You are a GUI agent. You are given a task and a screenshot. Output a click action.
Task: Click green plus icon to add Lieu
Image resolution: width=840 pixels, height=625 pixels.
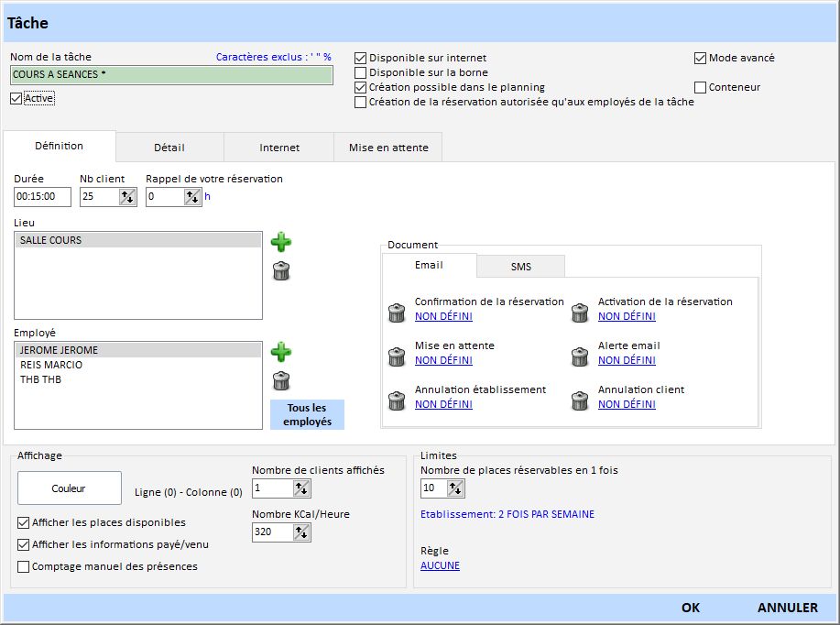281,242
